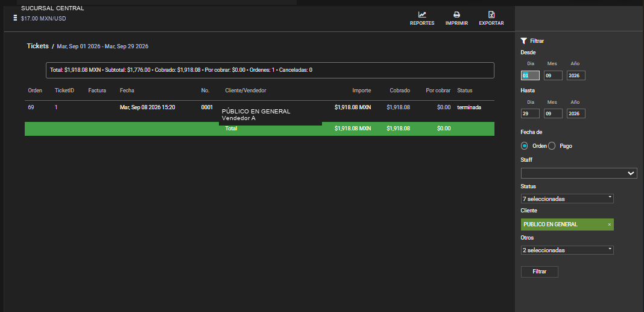The width and height of the screenshot is (644, 312).
Task: Focus the Desde Día field
Action: pos(530,75)
